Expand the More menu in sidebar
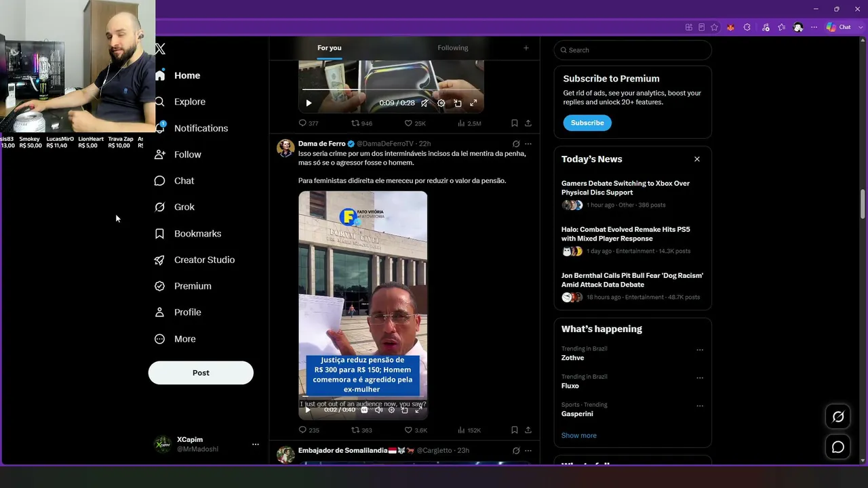 point(175,339)
